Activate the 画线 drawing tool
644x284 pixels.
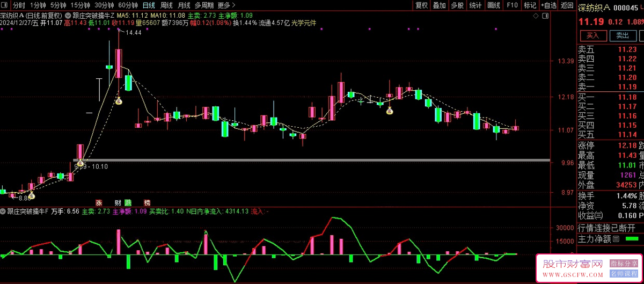click(x=494, y=5)
